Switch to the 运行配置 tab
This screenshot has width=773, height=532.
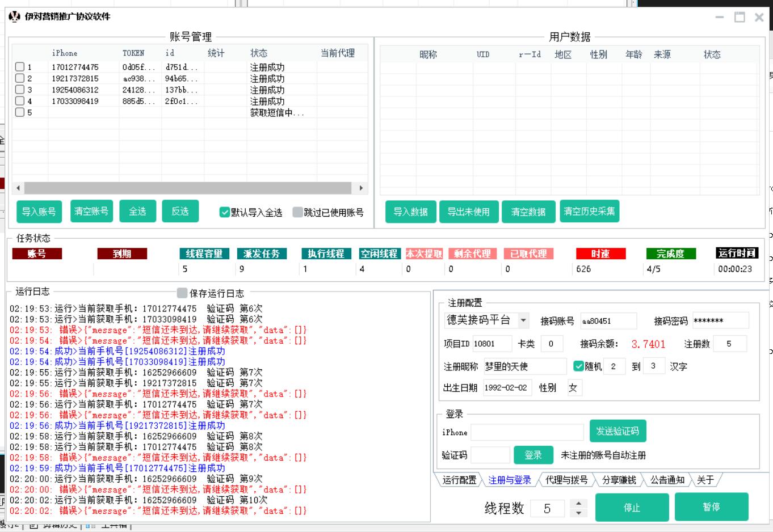coord(459,480)
